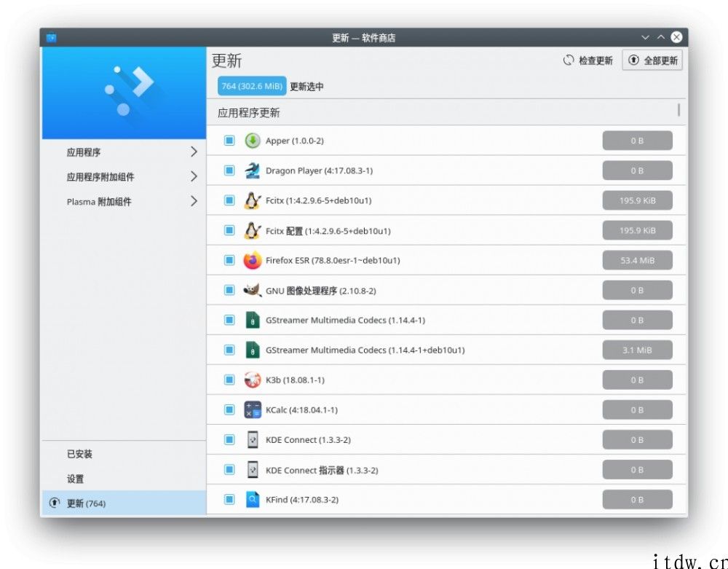Click the 更新选中 label
The height and width of the screenshot is (569, 728).
(306, 87)
